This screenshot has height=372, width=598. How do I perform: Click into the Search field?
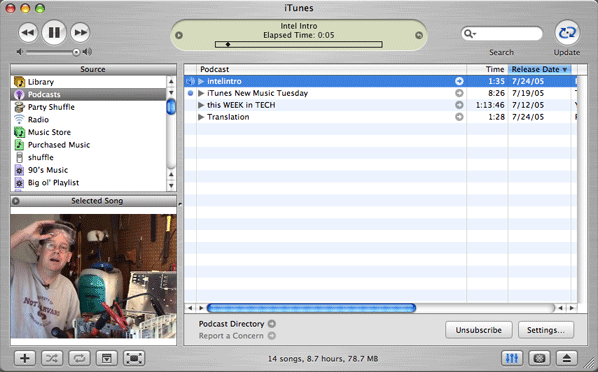[502, 34]
